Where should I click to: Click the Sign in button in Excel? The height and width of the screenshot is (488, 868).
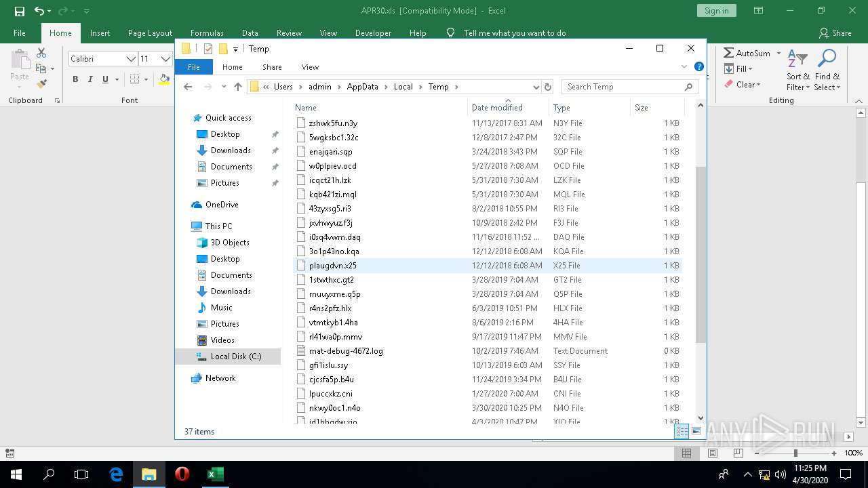(716, 11)
